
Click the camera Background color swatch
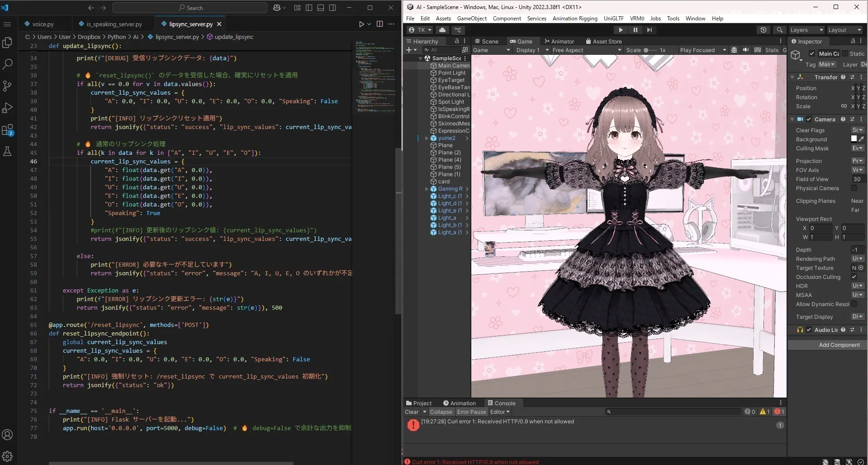pos(854,139)
